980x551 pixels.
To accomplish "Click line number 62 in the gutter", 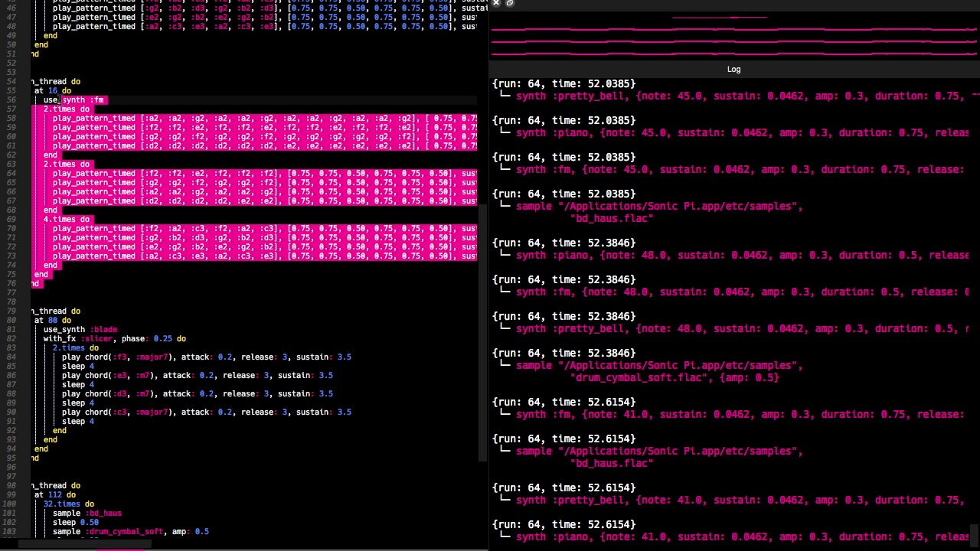I will (x=11, y=155).
